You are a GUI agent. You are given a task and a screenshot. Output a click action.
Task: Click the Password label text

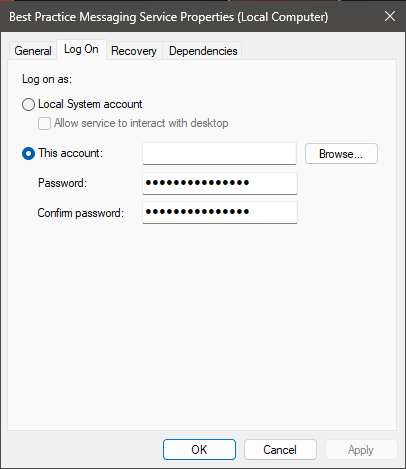(62, 183)
